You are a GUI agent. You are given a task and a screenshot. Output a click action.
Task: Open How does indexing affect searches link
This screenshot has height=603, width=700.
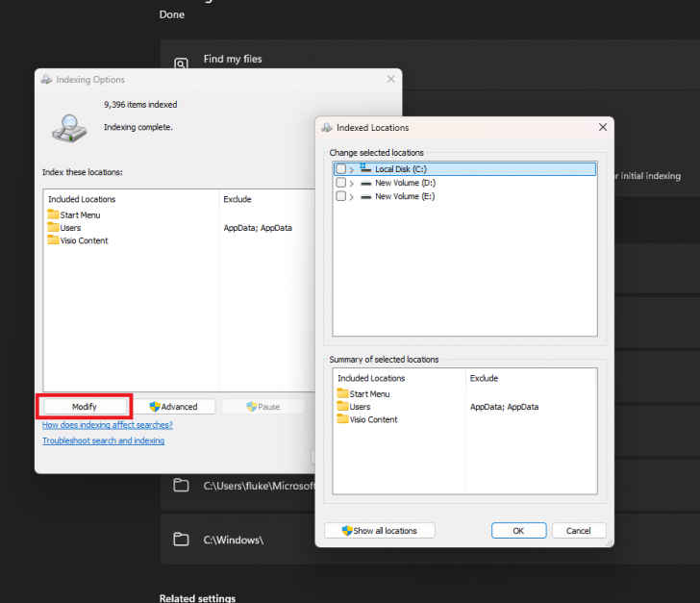coord(107,425)
